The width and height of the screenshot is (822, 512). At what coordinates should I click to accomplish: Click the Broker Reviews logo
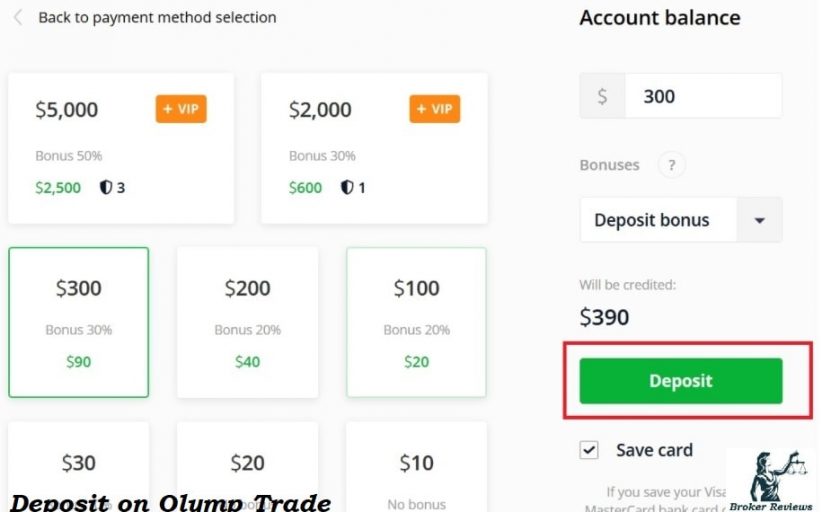coord(771,480)
